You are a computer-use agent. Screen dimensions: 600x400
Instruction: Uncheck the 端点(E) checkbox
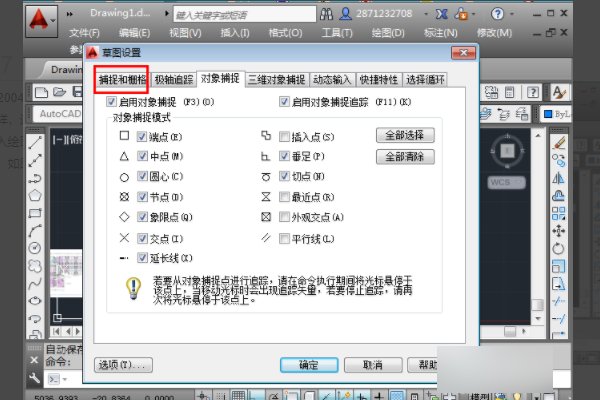(x=142, y=137)
